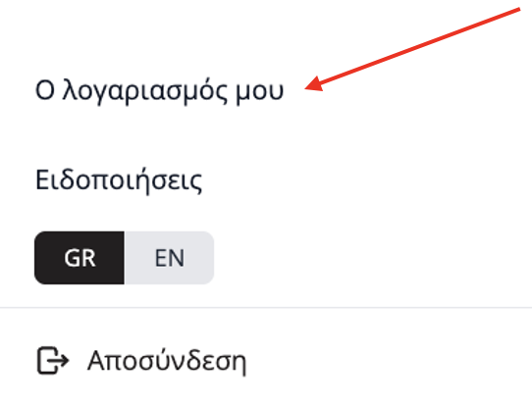Viewport: 532px width, 406px height.
Task: Log out via Αποσύνδεση label
Action: [x=167, y=361]
